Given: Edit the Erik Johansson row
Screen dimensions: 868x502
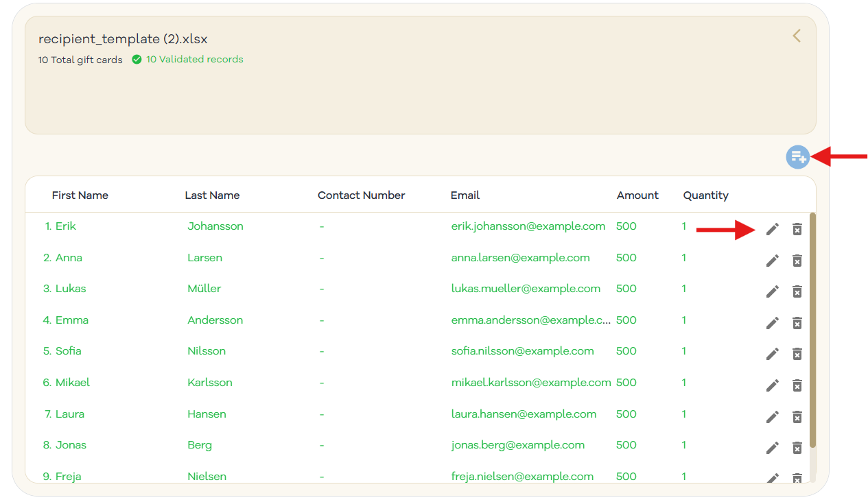Looking at the screenshot, I should [x=773, y=229].
